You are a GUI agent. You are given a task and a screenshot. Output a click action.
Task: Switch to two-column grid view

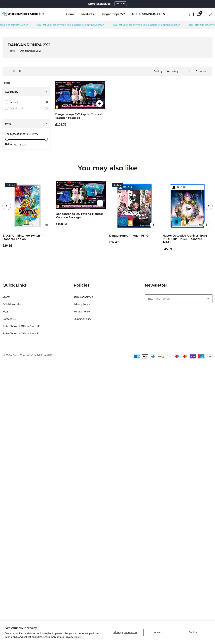[x=10, y=71]
